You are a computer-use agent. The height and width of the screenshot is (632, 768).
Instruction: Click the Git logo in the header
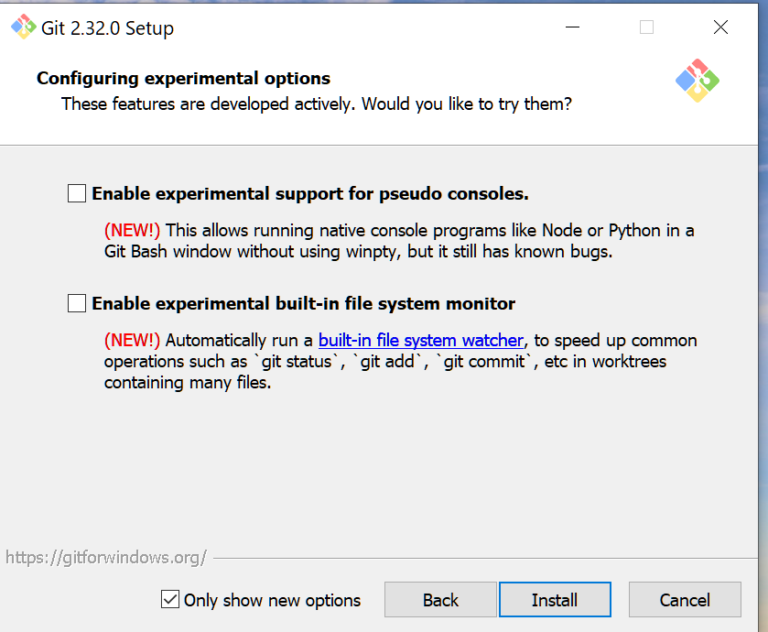tap(697, 81)
